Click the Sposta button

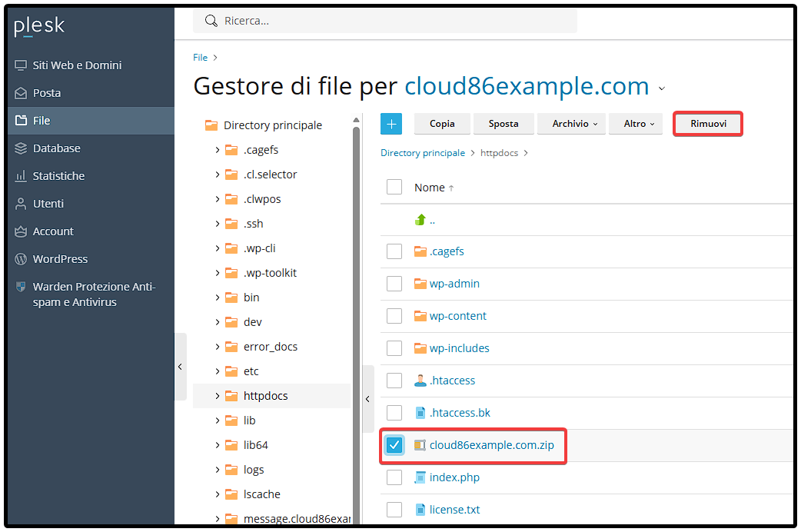click(504, 124)
